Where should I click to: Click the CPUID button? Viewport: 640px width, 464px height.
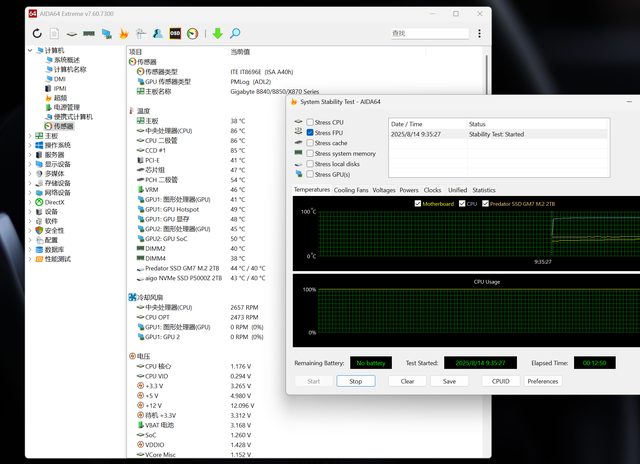pos(501,381)
